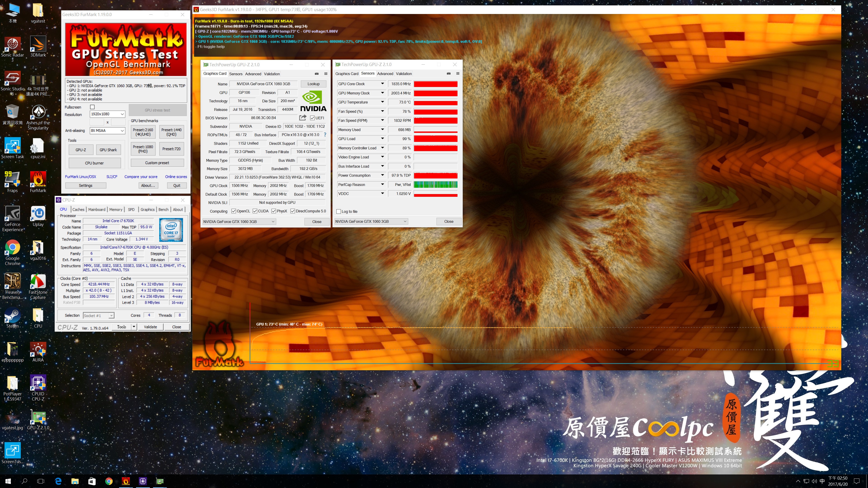Open the PotPlayer desktop icon

click(x=12, y=388)
